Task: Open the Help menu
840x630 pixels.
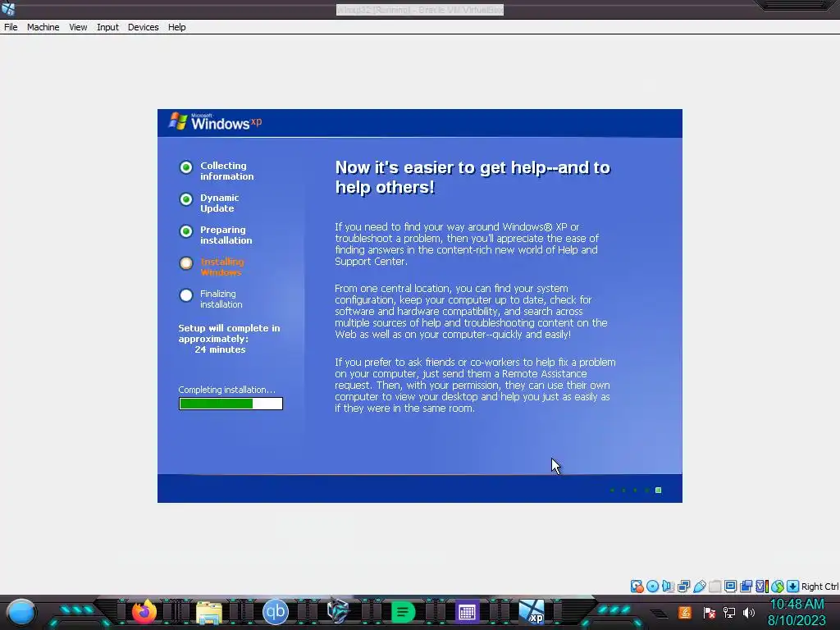Action: tap(177, 27)
